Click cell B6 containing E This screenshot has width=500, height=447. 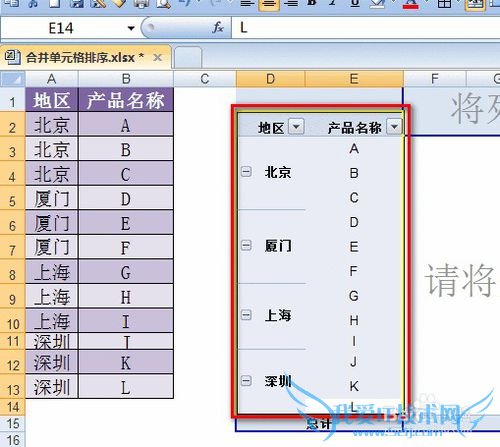[x=126, y=223]
